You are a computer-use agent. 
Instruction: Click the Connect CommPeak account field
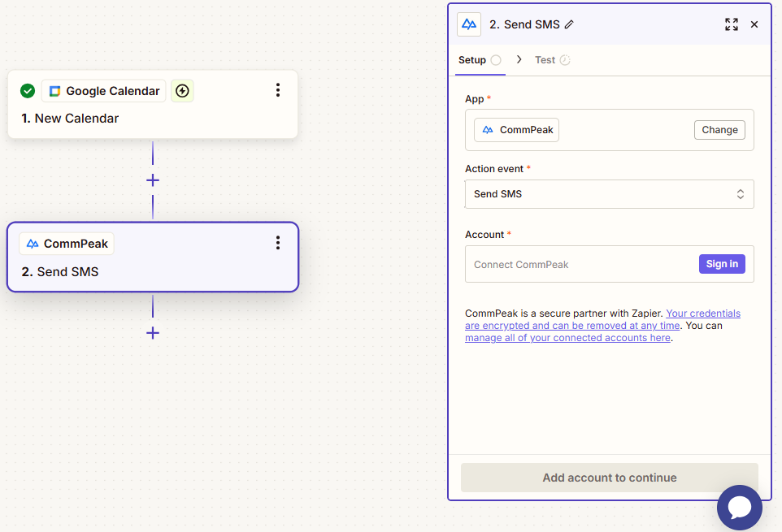pos(609,264)
